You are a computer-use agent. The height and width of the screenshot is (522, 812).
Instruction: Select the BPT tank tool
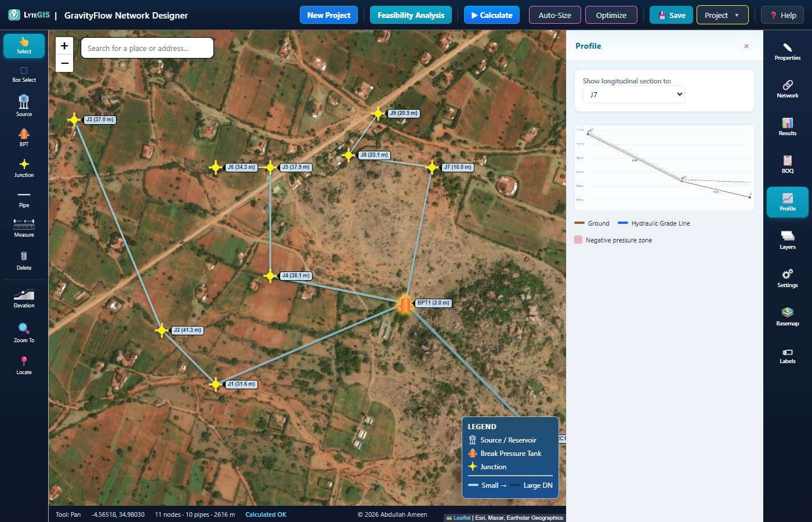pyautogui.click(x=24, y=137)
